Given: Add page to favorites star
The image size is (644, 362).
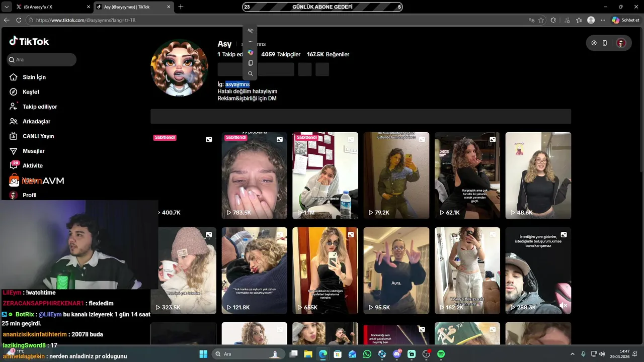Looking at the screenshot, I should coord(541,20).
